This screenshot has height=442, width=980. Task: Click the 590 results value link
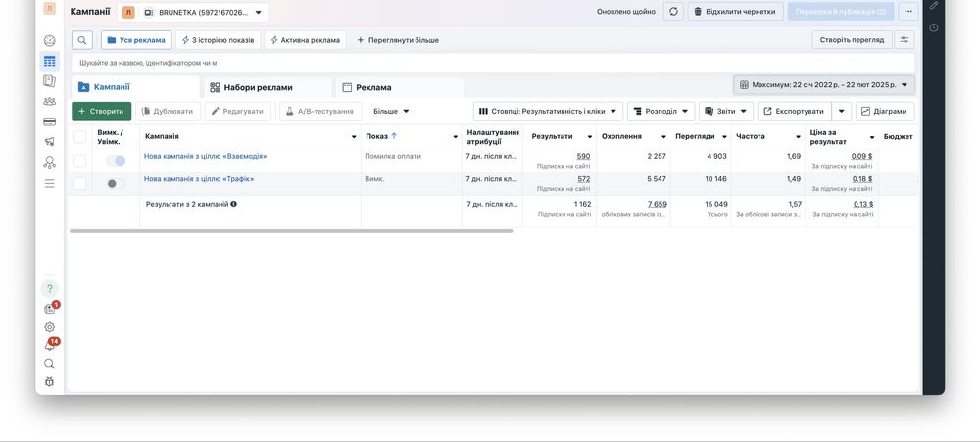click(583, 156)
